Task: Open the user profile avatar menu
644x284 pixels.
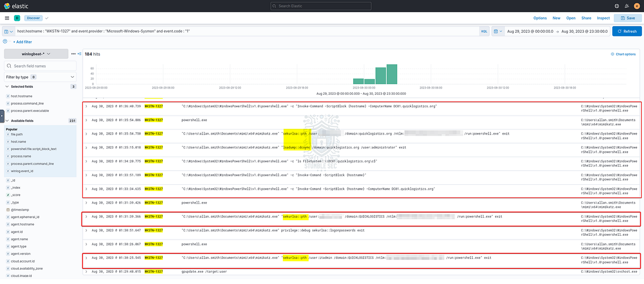Action: tap(637, 5)
